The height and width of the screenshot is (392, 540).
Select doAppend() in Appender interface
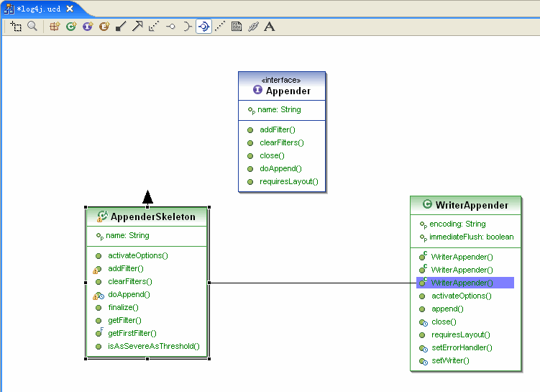[x=280, y=168]
